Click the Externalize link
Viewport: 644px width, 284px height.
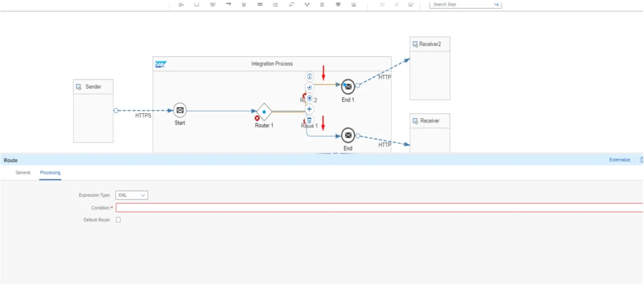point(619,160)
